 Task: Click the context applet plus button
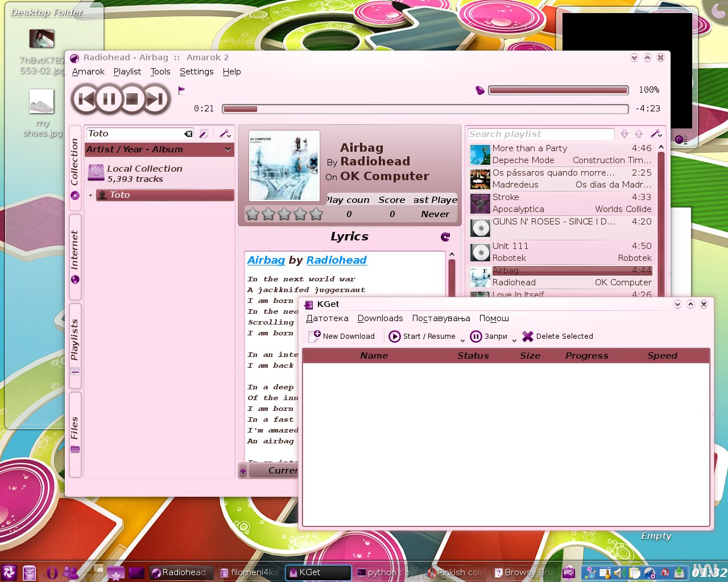pos(243,471)
